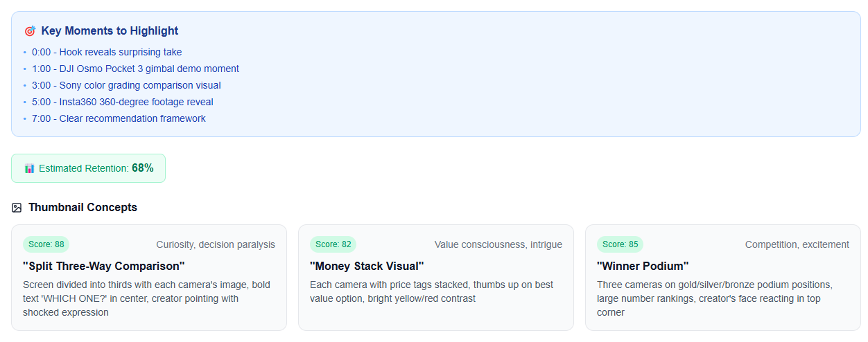Choose the "Money Stack Visual" concept title
868x342 pixels.
pos(367,266)
